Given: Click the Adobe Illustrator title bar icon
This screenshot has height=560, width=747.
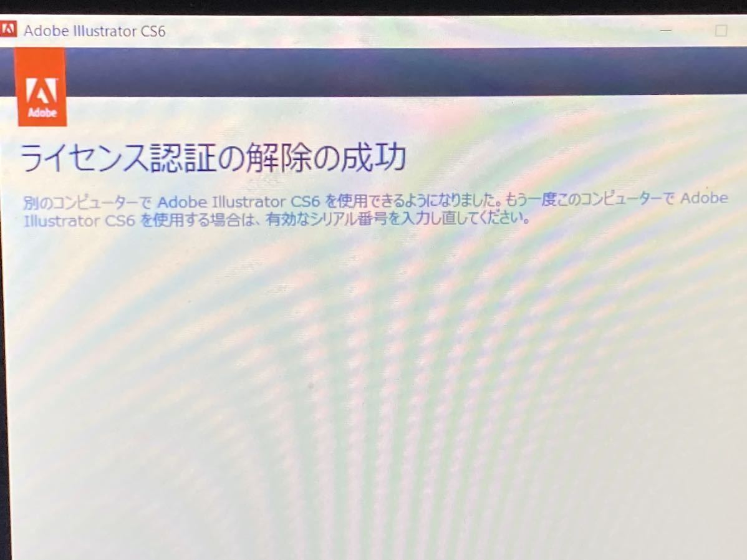Looking at the screenshot, I should click(8, 29).
